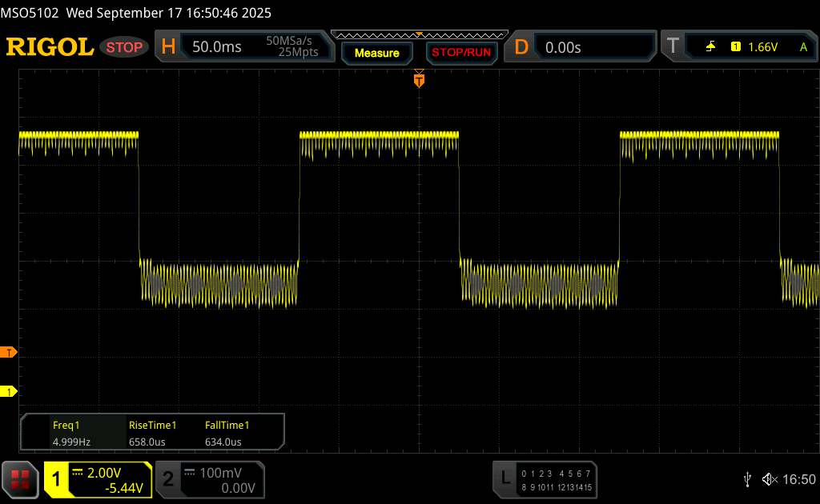Select the rising edge trigger icon
The width and height of the screenshot is (820, 504).
pos(710,47)
